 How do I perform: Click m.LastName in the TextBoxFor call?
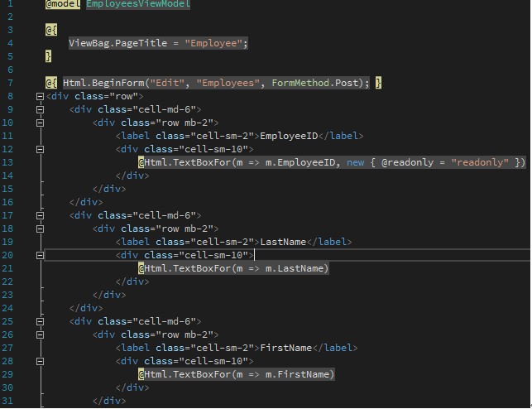pyautogui.click(x=295, y=268)
